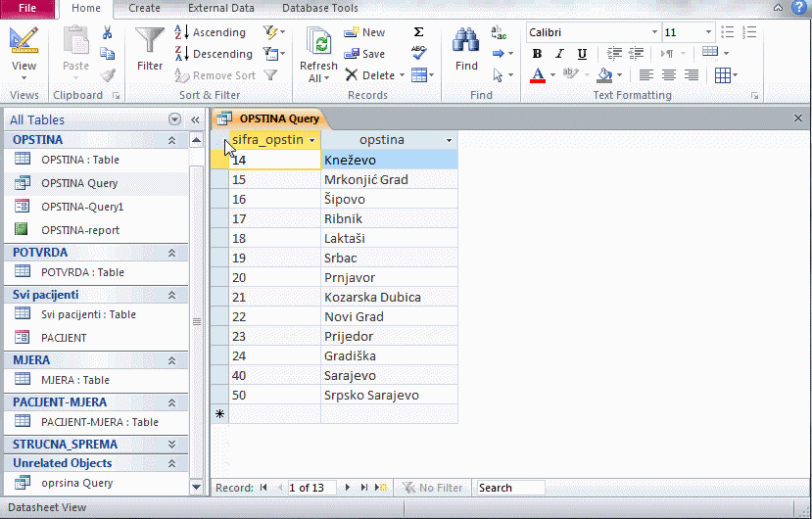Collapse the POTVRDA group

(x=171, y=253)
